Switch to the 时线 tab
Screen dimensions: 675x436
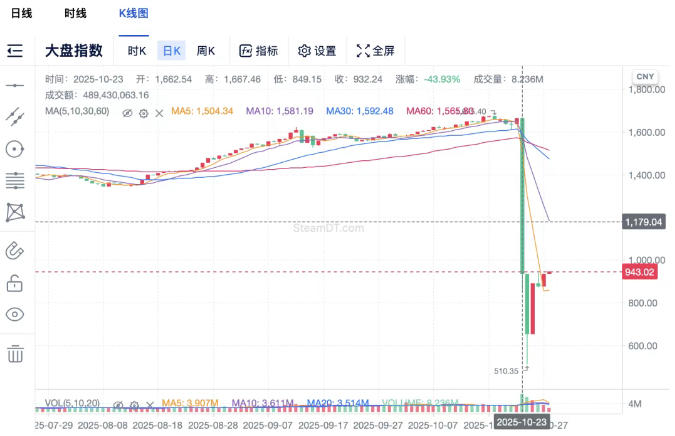pyautogui.click(x=75, y=13)
